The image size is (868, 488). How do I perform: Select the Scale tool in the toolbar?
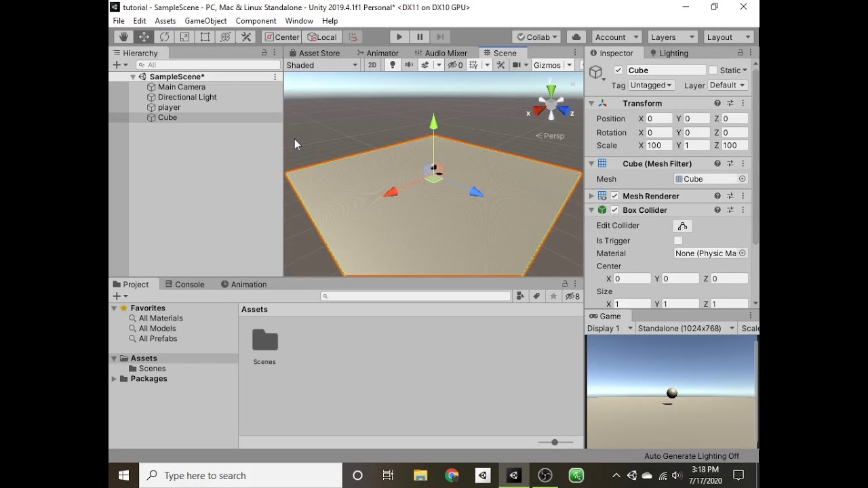[x=184, y=37]
